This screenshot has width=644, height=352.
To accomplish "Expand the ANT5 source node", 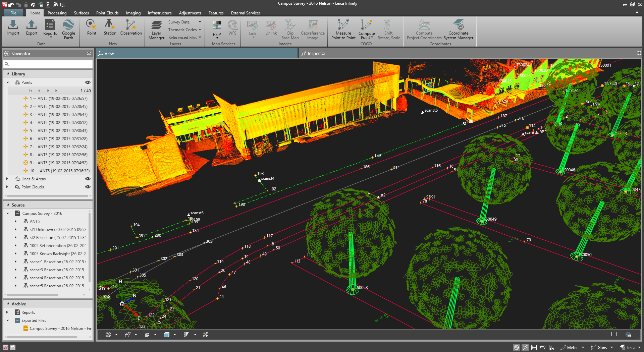I will pyautogui.click(x=15, y=221).
